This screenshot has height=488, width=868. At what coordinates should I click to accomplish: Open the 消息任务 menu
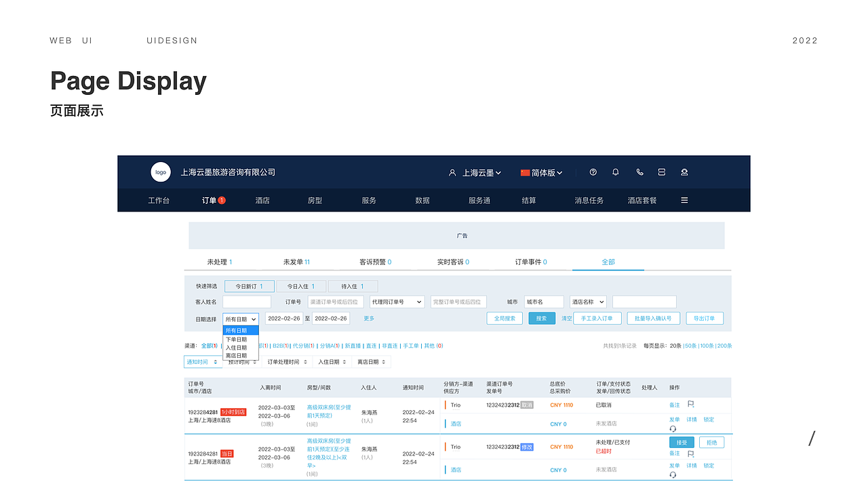point(589,201)
